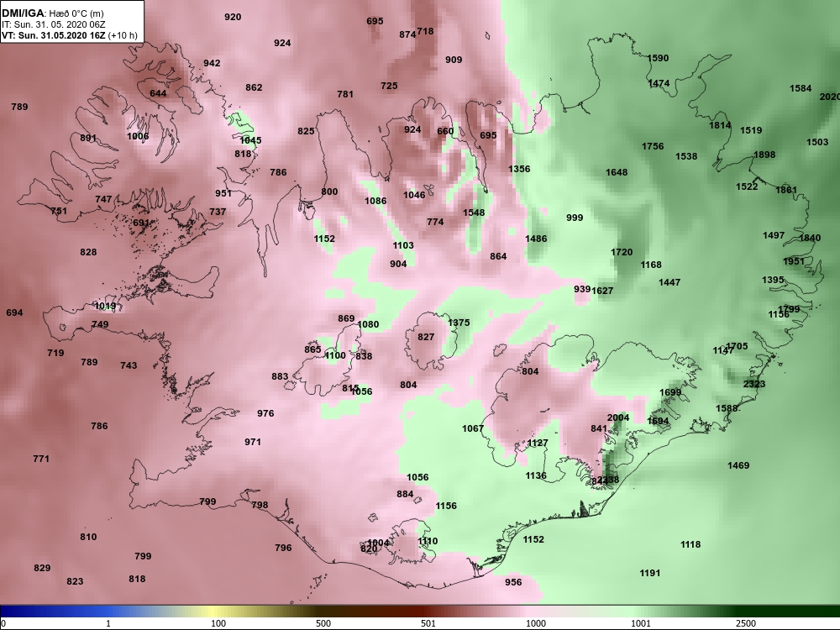840x630 pixels.
Task: Click the value 2323 on the map
Action: pos(754,384)
